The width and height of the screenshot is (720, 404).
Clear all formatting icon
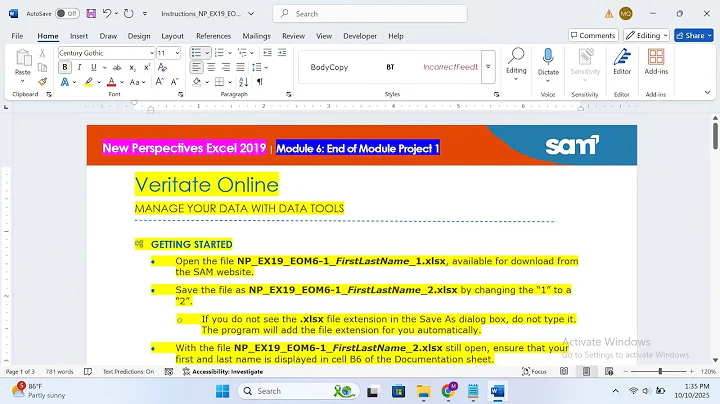click(162, 67)
